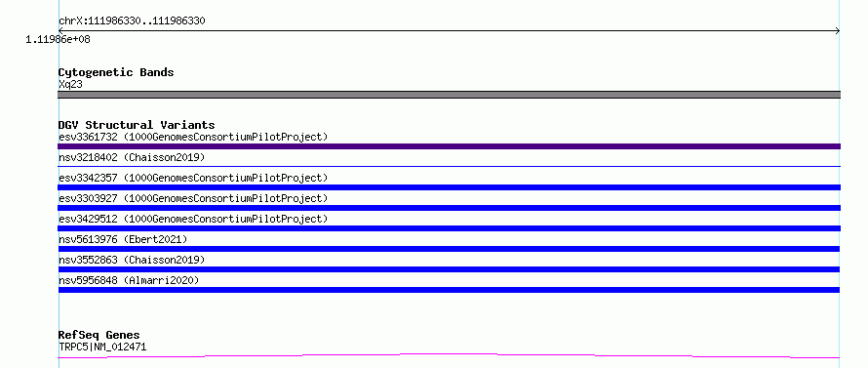Click the blue bar under nsv5956848
This screenshot has width=868, height=368.
pyautogui.click(x=449, y=290)
